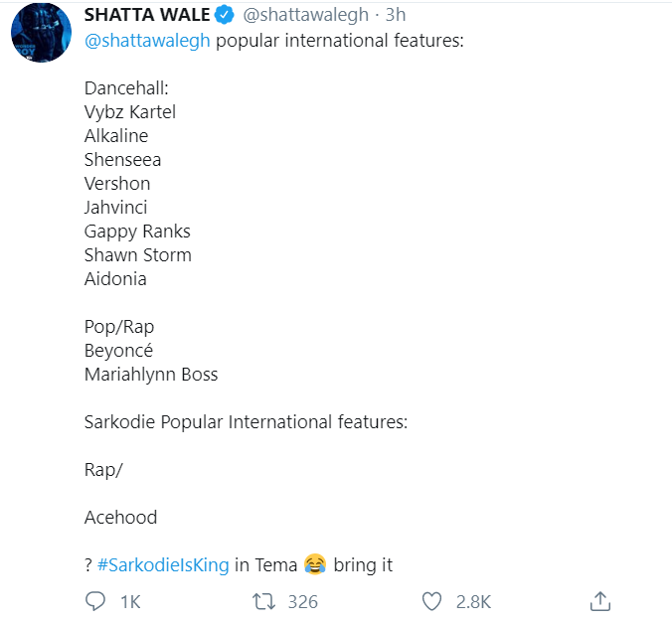Open the share tweet icon
672x624 pixels.
click(x=599, y=601)
